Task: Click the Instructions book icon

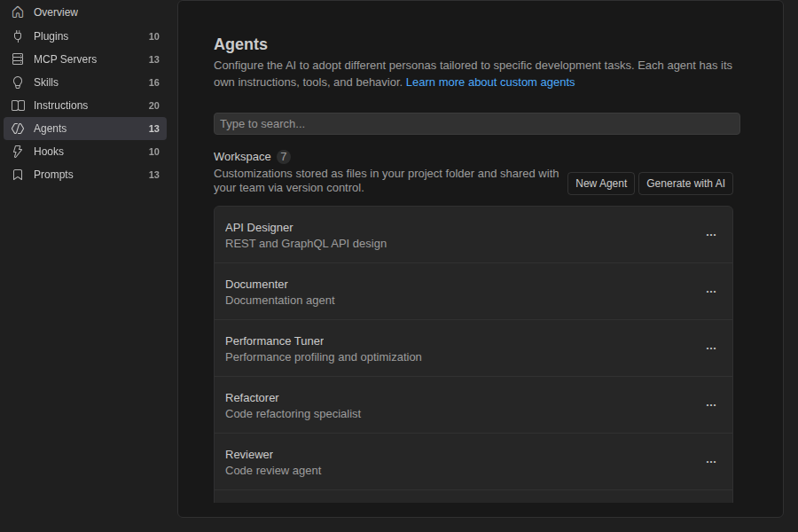Action: [18, 106]
